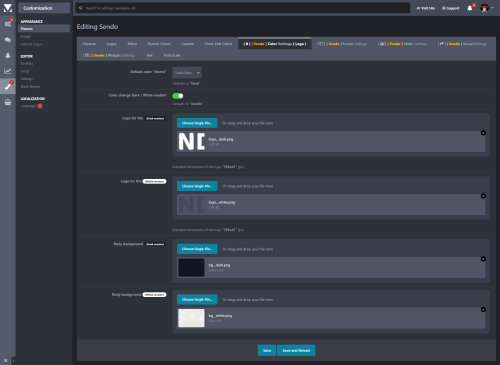Open Icons & Logos in the sidebar
This screenshot has height=365, width=500.
[31, 44]
